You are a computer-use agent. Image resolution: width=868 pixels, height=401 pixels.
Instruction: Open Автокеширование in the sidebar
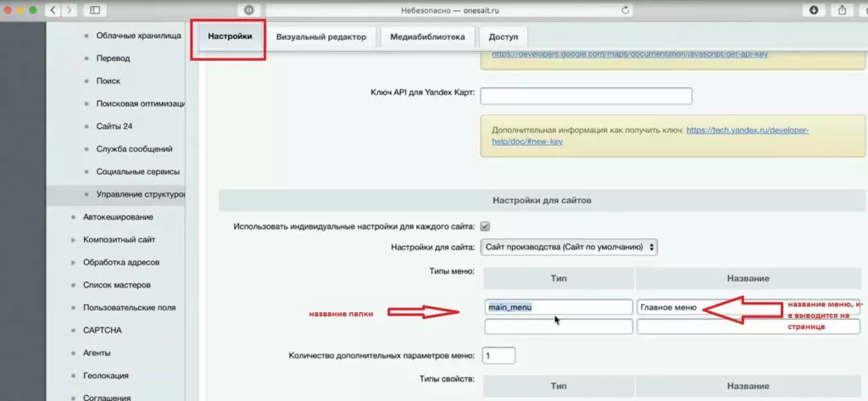coord(118,217)
